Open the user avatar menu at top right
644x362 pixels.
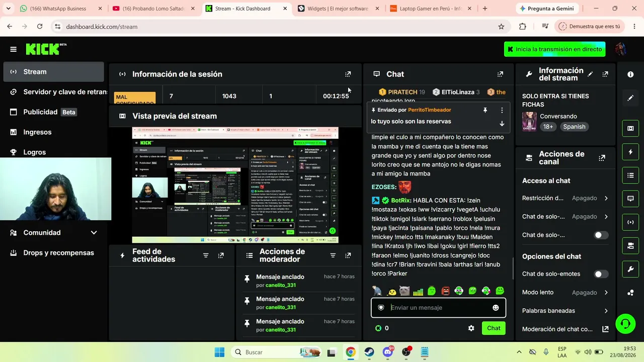click(x=621, y=49)
